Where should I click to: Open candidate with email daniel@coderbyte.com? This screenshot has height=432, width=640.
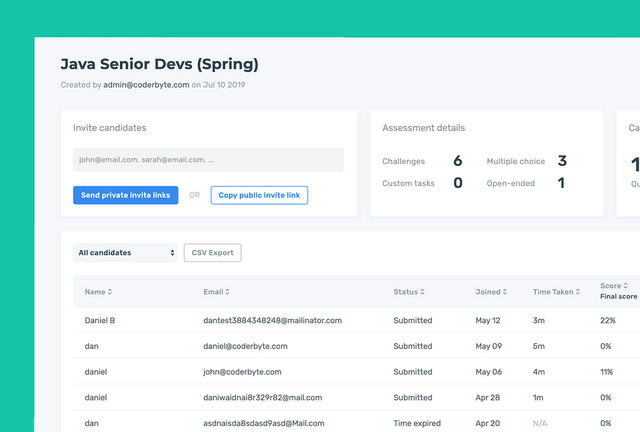(x=246, y=346)
